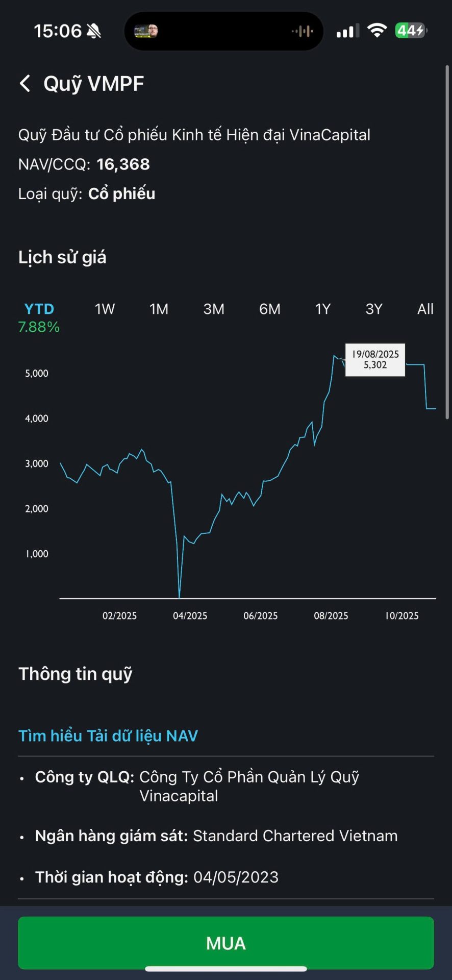Tap the cellular signal bars

click(x=347, y=31)
